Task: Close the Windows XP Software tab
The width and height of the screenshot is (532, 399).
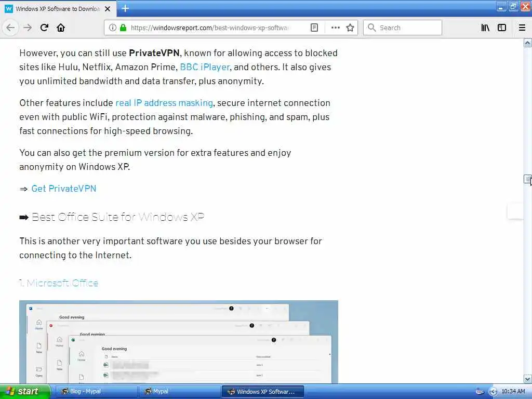Action: click(108, 9)
